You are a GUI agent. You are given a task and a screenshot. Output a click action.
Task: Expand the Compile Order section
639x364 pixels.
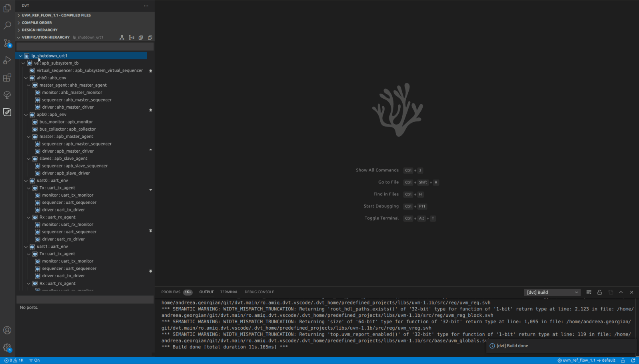click(x=37, y=23)
